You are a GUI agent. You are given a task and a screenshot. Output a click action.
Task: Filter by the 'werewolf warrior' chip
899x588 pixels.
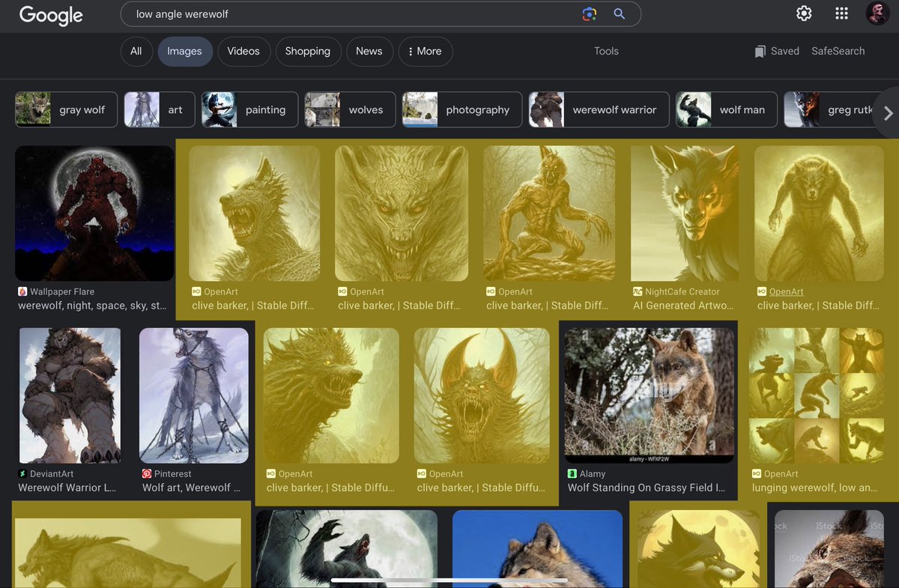point(599,109)
